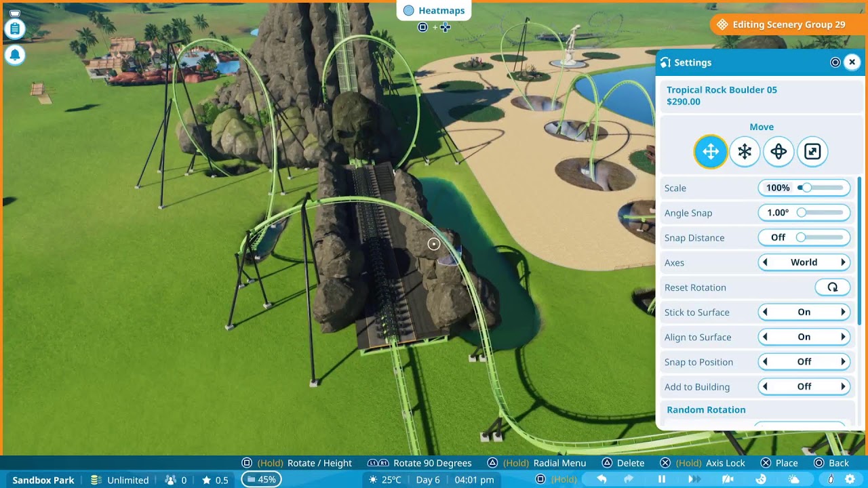Click the sun weather status icon
Image resolution: width=868 pixels, height=488 pixels.
pyautogui.click(x=373, y=480)
